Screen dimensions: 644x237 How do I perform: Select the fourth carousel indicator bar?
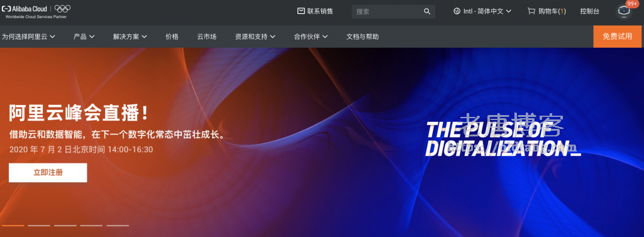92,226
